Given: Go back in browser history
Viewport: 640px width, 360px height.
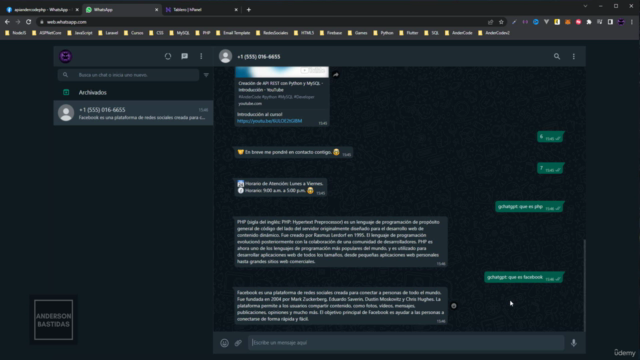Looking at the screenshot, I should 7,22.
